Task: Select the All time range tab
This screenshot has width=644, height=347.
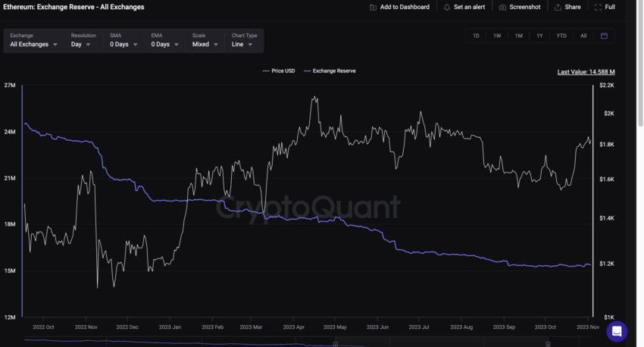Action: pyautogui.click(x=583, y=36)
